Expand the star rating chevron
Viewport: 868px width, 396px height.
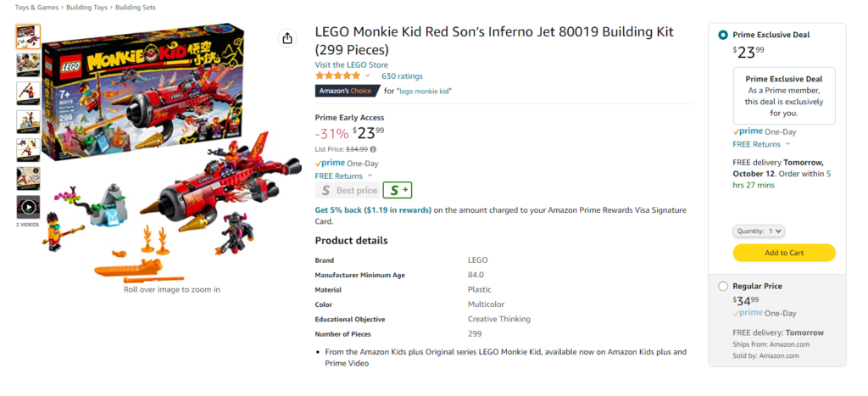368,75
